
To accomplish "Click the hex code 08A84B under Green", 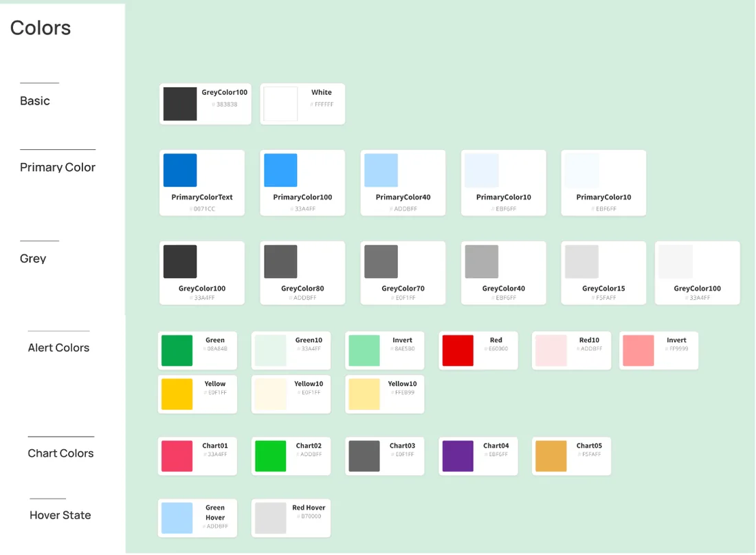I will (215, 349).
